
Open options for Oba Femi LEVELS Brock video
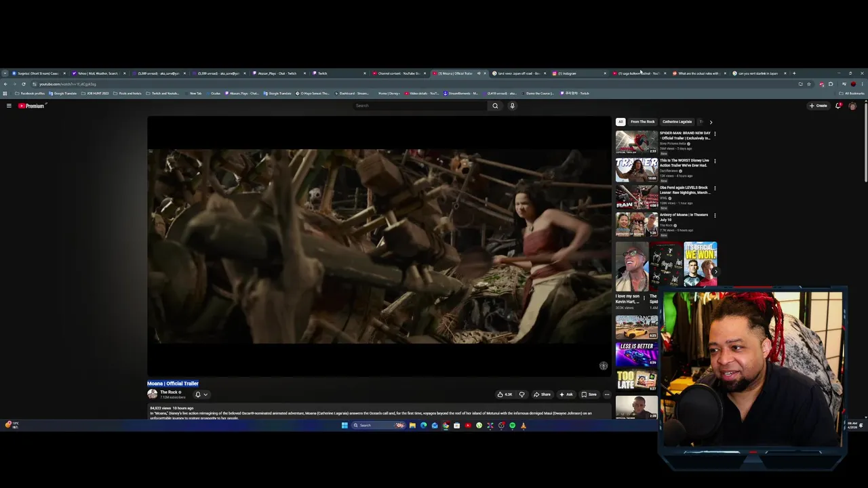point(715,188)
